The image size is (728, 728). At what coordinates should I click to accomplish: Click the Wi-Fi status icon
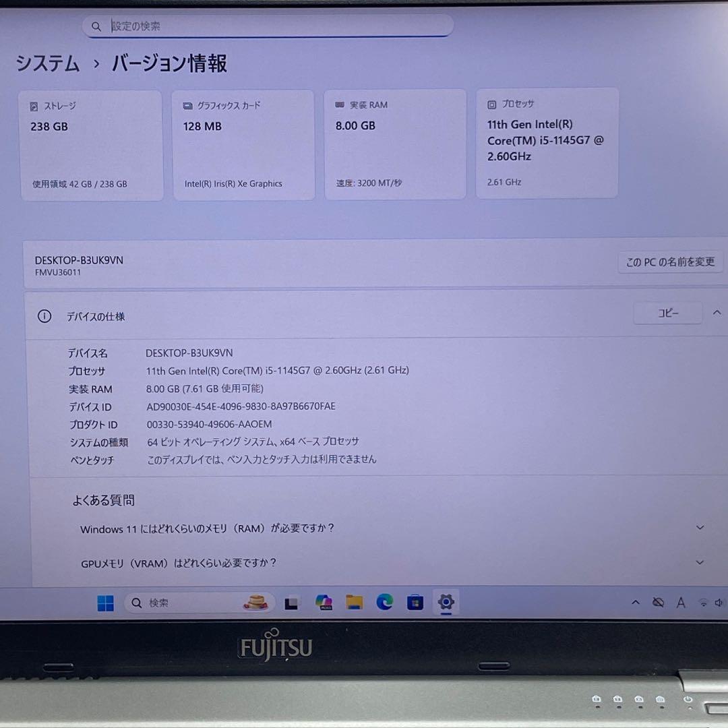pyautogui.click(x=704, y=602)
